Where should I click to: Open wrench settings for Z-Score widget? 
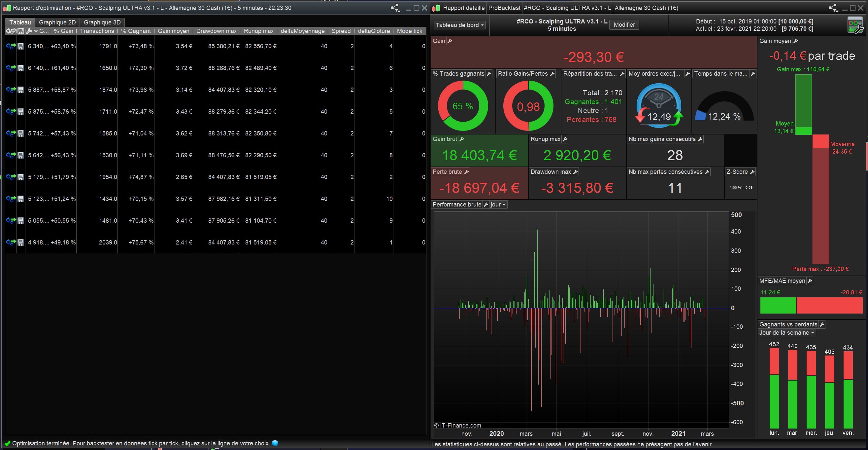coord(752,172)
